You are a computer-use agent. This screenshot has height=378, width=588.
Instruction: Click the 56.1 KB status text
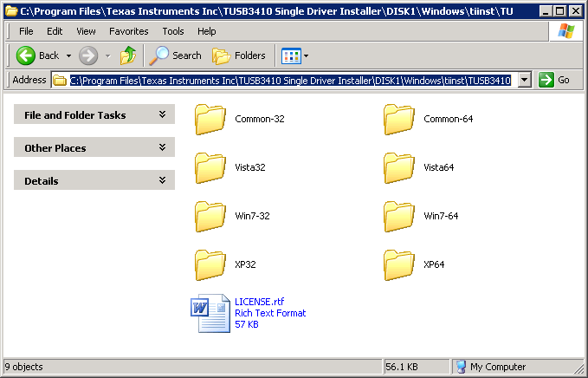402,367
